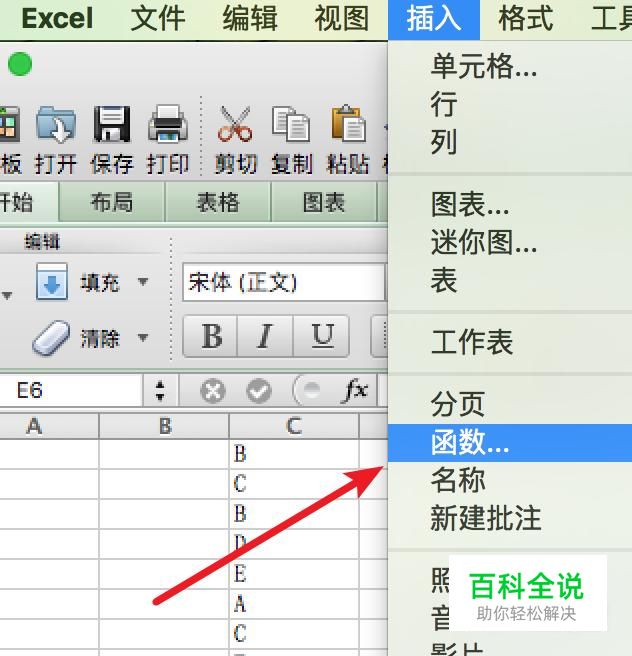Click the Print printer icon
This screenshot has width=632, height=656.
(x=168, y=124)
